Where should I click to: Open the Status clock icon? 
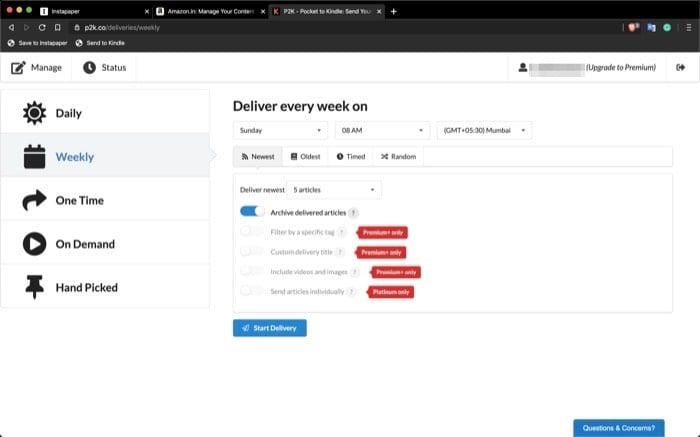89,67
